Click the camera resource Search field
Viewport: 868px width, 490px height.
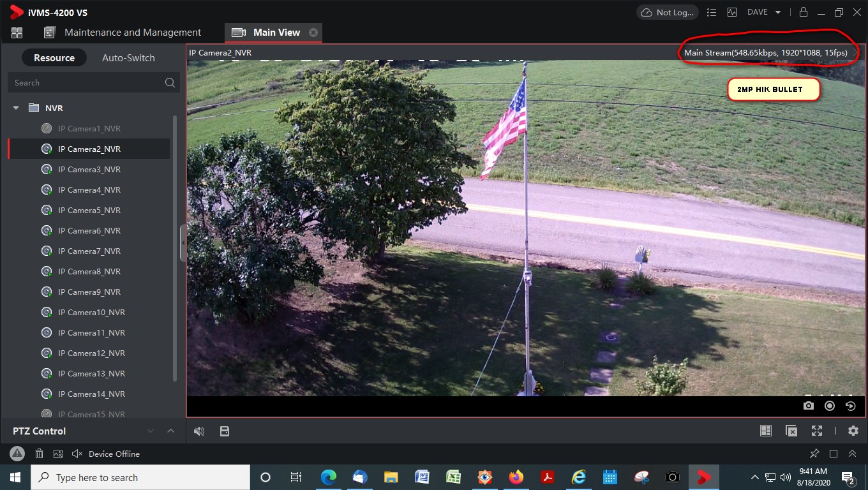click(x=86, y=82)
